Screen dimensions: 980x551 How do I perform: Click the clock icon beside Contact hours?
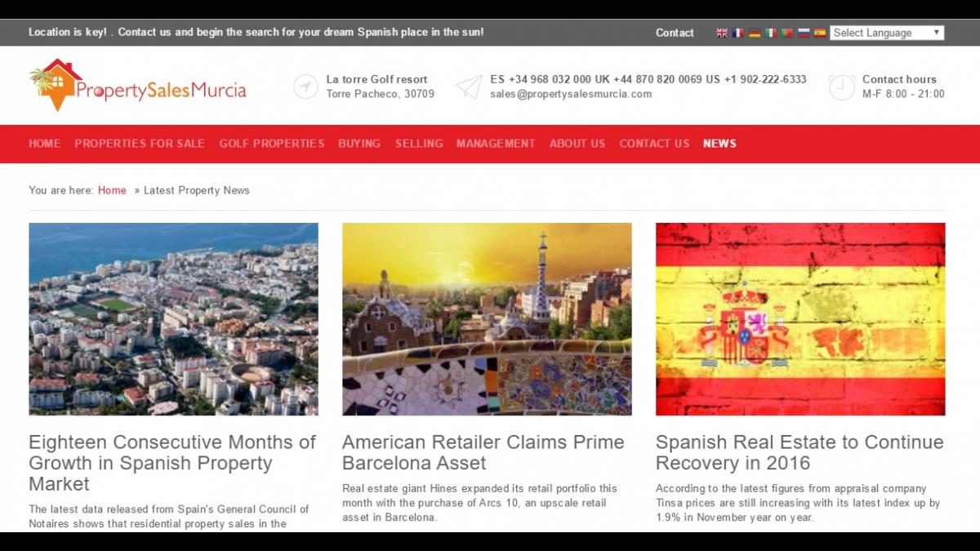click(x=842, y=87)
